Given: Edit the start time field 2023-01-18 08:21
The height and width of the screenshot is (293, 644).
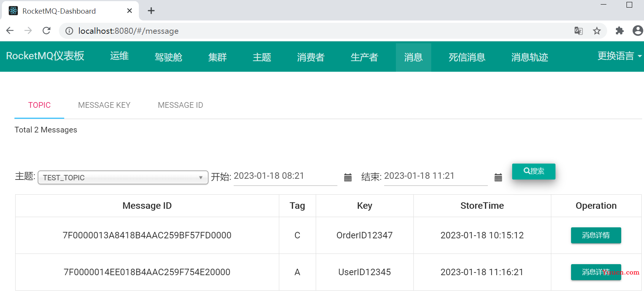Looking at the screenshot, I should pyautogui.click(x=285, y=176).
